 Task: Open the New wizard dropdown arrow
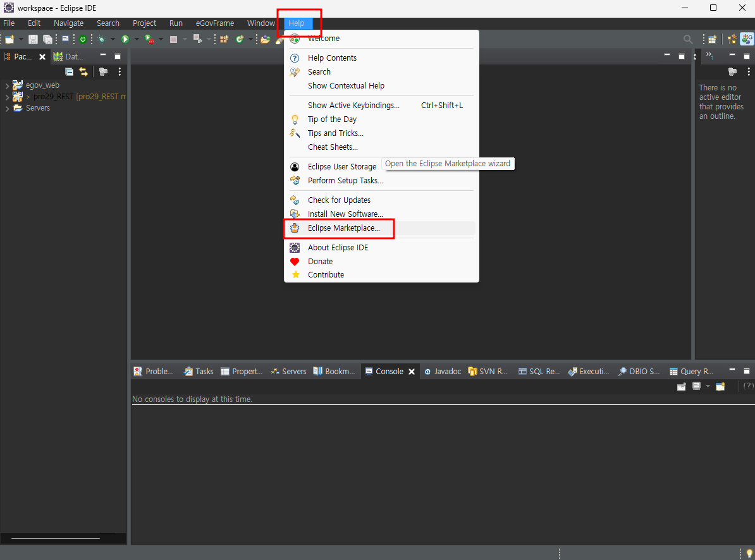click(x=21, y=39)
